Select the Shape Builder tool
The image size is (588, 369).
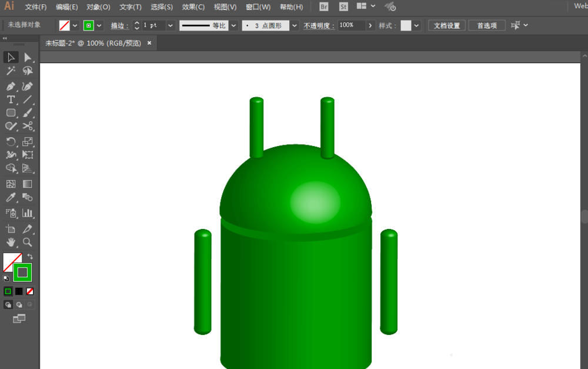pyautogui.click(x=11, y=168)
